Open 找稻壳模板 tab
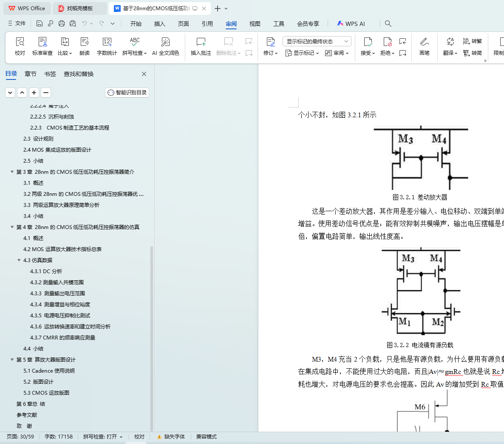This screenshot has height=444, width=504. [79, 8]
